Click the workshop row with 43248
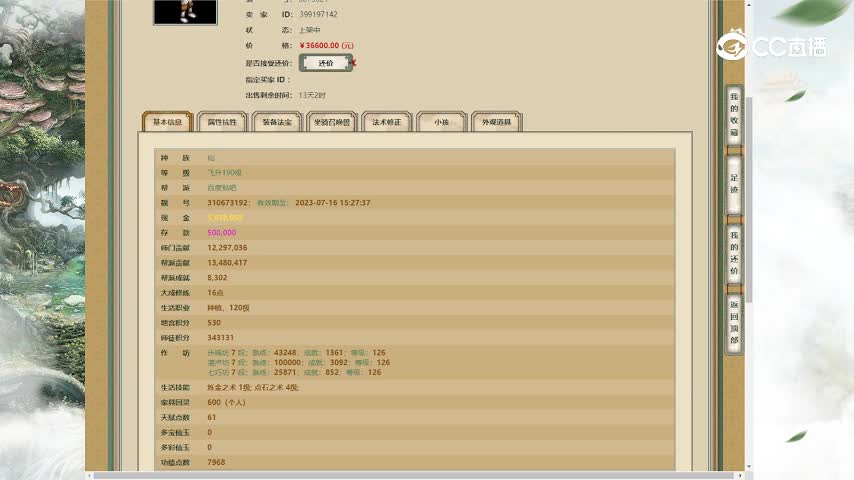This screenshot has height=480, width=854. pyautogui.click(x=296, y=353)
